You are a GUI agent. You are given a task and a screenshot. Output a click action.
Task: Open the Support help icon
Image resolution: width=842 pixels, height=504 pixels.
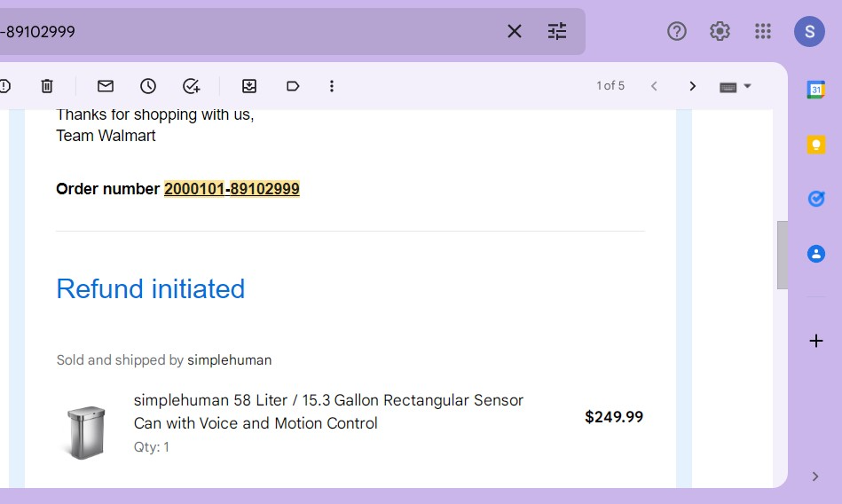(677, 31)
